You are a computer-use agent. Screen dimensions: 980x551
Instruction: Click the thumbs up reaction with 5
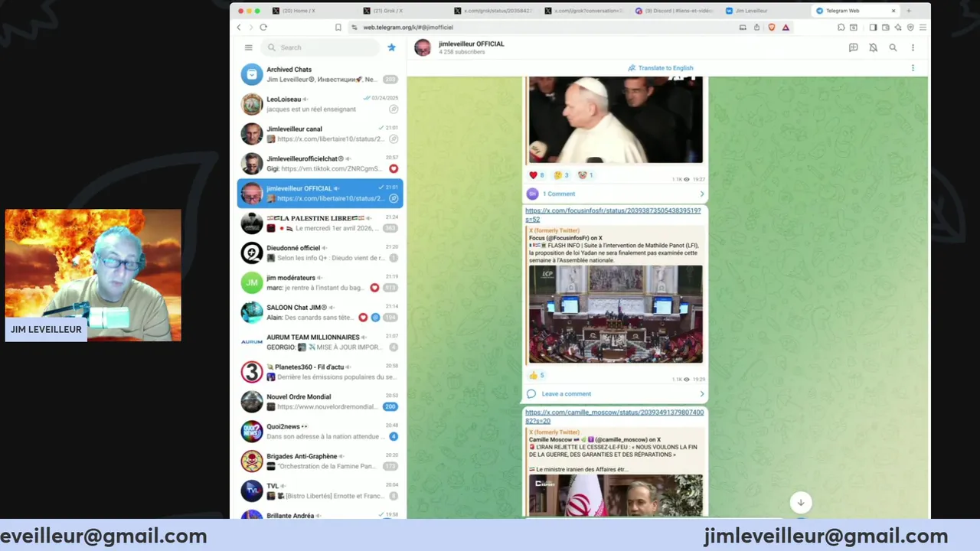click(537, 375)
